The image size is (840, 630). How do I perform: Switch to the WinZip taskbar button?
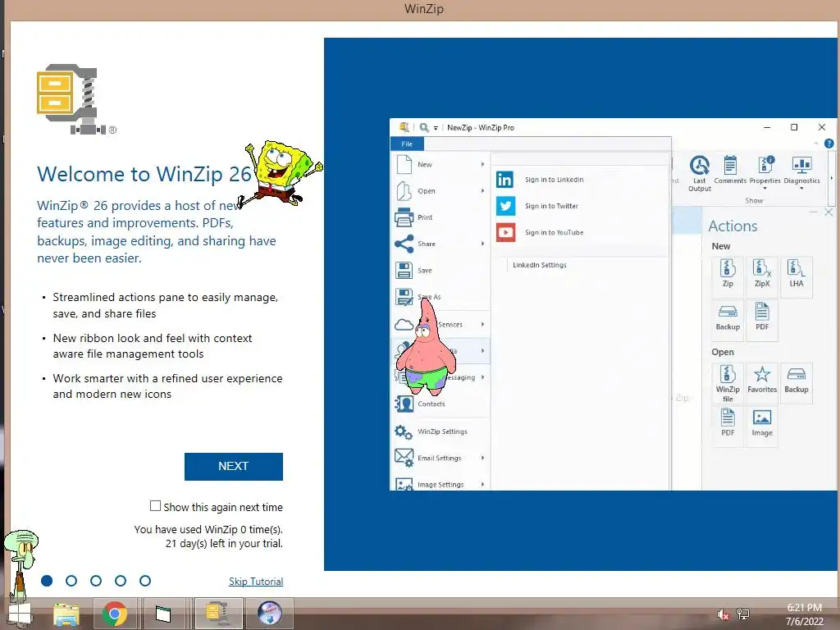point(218,614)
